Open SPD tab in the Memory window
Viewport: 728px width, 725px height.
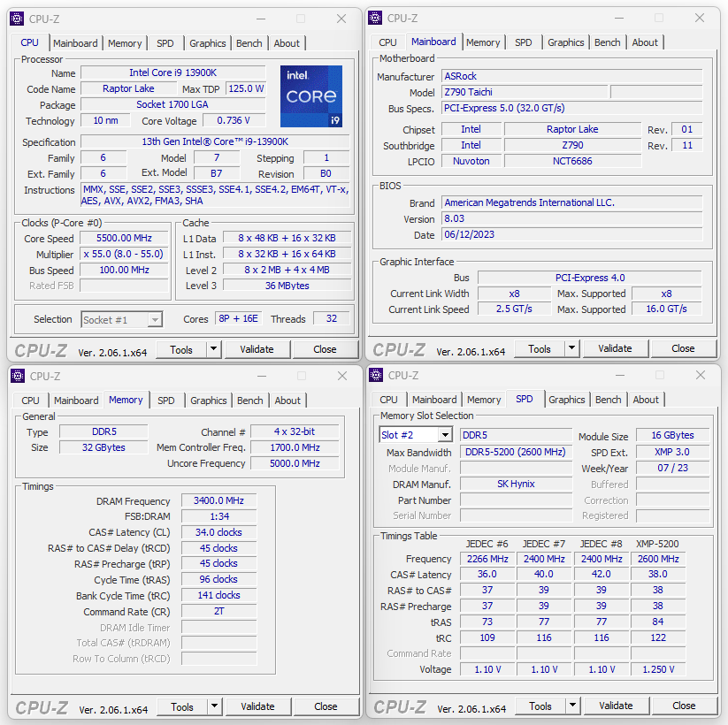pyautogui.click(x=166, y=401)
